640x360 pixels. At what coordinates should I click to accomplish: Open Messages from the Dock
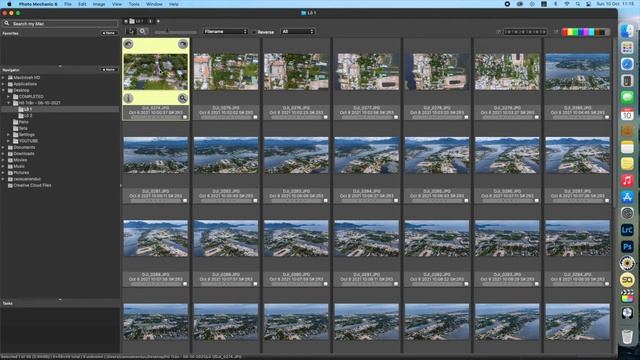click(x=627, y=97)
